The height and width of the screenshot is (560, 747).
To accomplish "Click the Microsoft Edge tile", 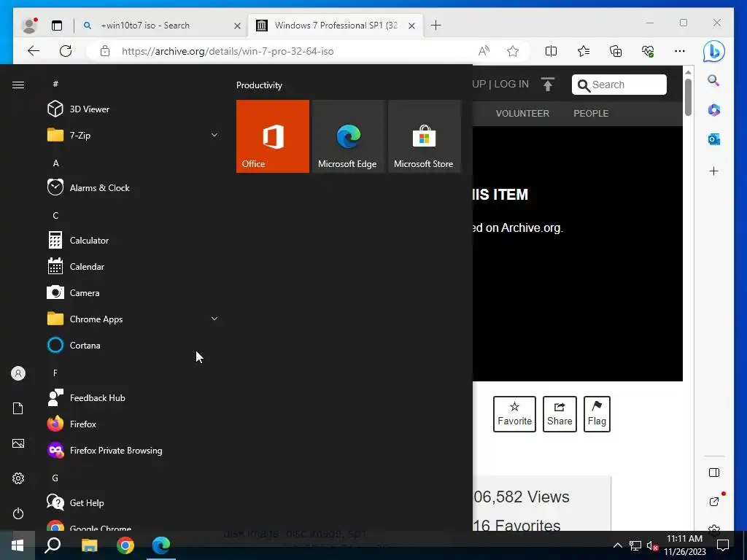I will (348, 136).
